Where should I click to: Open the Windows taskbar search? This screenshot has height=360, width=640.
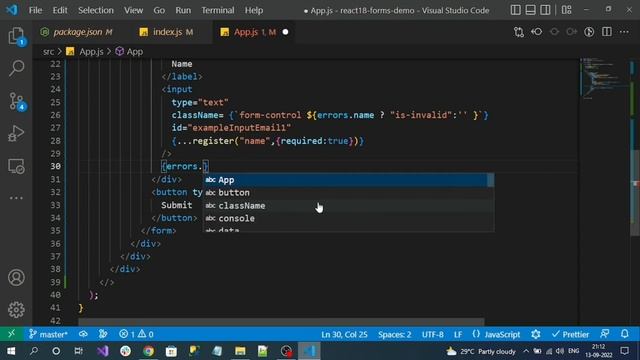coord(34,351)
